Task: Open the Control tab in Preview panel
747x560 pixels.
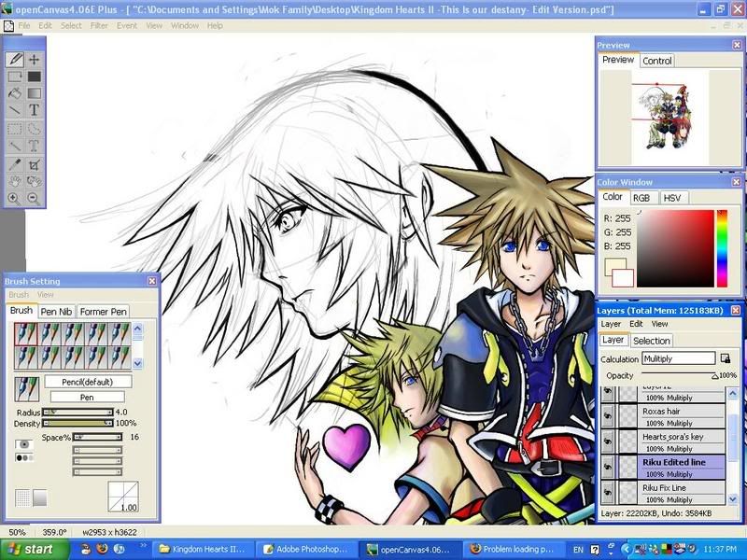Action: pyautogui.click(x=657, y=61)
